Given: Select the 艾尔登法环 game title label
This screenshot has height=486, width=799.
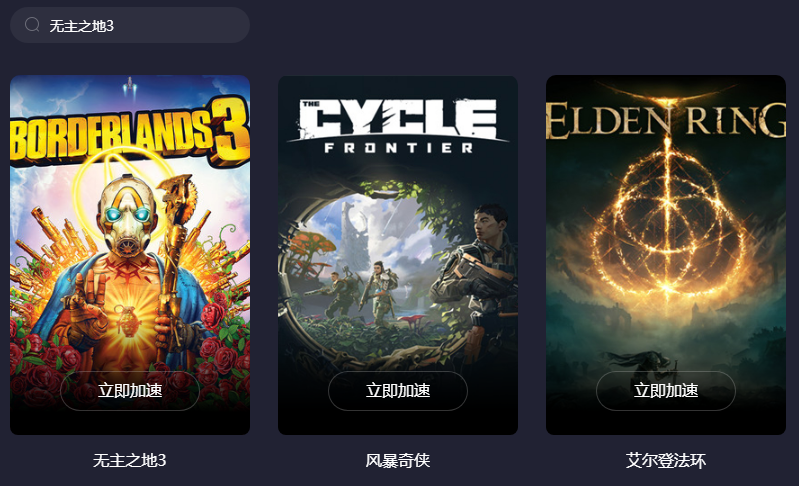Looking at the screenshot, I should [666, 461].
